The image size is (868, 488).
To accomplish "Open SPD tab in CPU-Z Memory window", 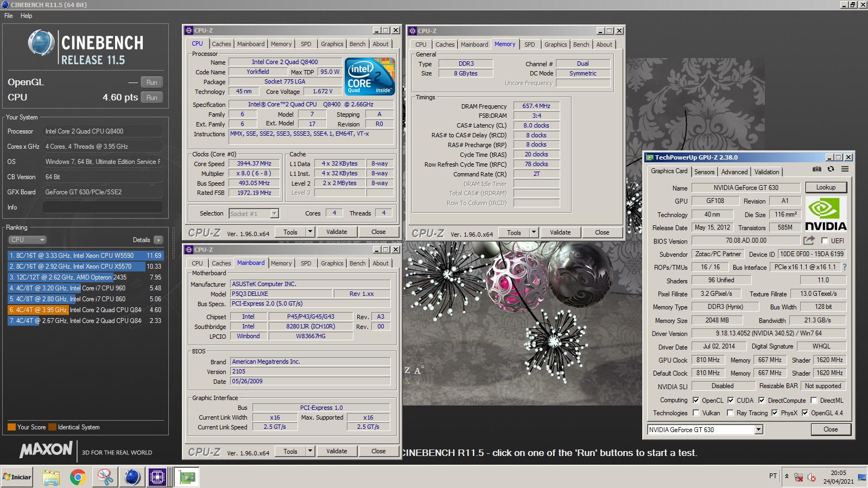I will [529, 45].
